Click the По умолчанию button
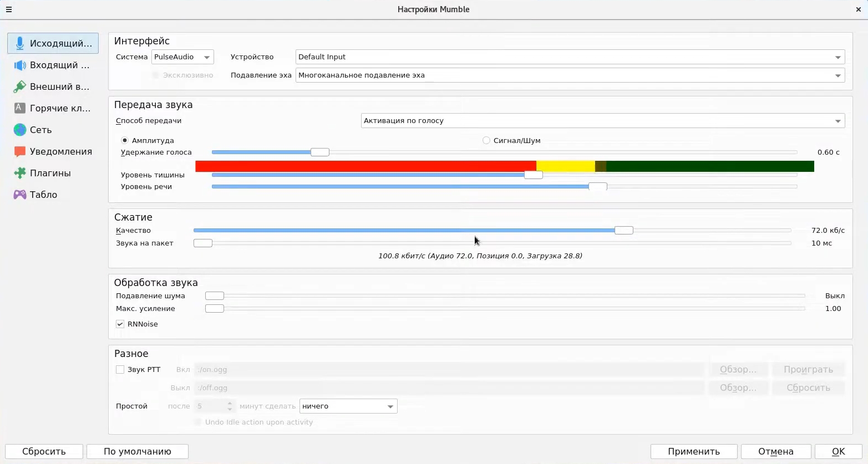 point(138,452)
